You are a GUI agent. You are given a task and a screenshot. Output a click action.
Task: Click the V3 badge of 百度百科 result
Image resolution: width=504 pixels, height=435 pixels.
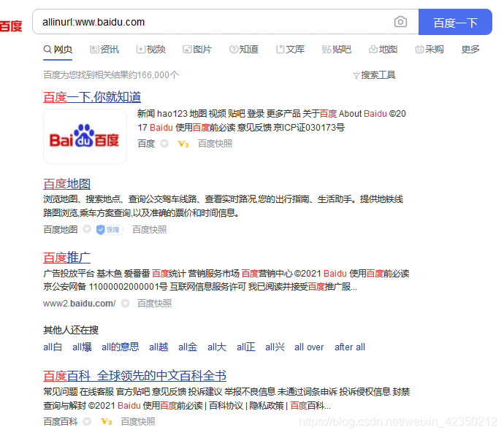pyautogui.click(x=106, y=422)
